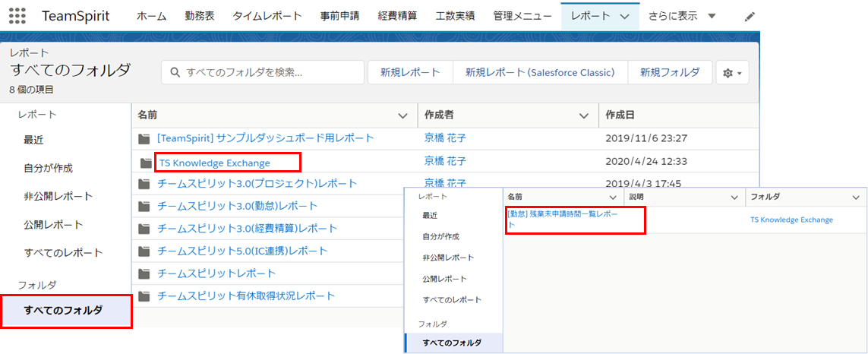This screenshot has width=868, height=354.
Task: Select すべてのレポート in main sidebar
Action: pos(63,253)
